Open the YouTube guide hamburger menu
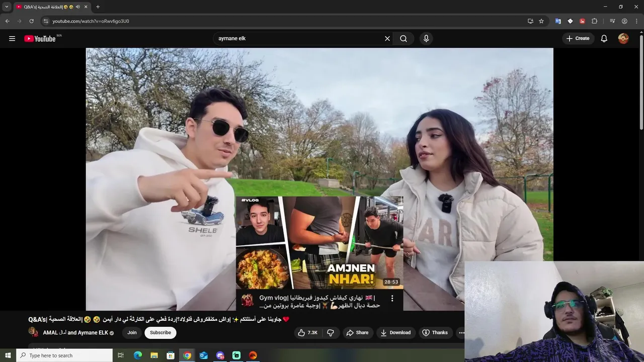The height and width of the screenshot is (362, 644). point(12,38)
